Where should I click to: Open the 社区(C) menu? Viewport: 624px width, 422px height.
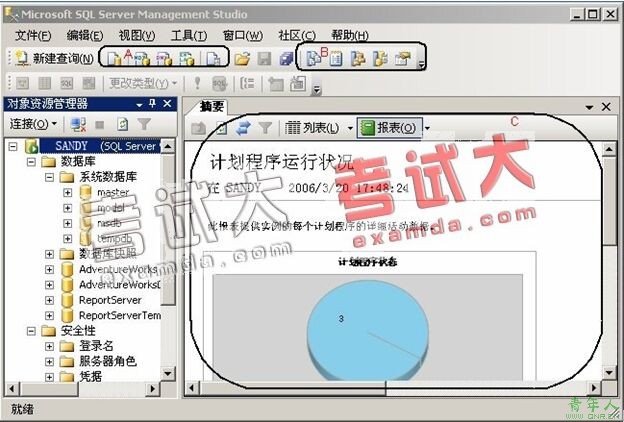(x=297, y=36)
